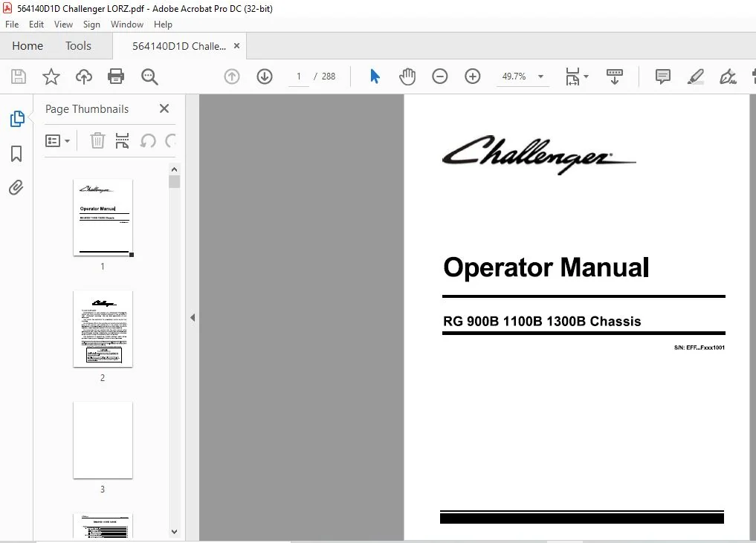Click the Fit page width tool
Screen dimensions: 756x543
coord(572,77)
